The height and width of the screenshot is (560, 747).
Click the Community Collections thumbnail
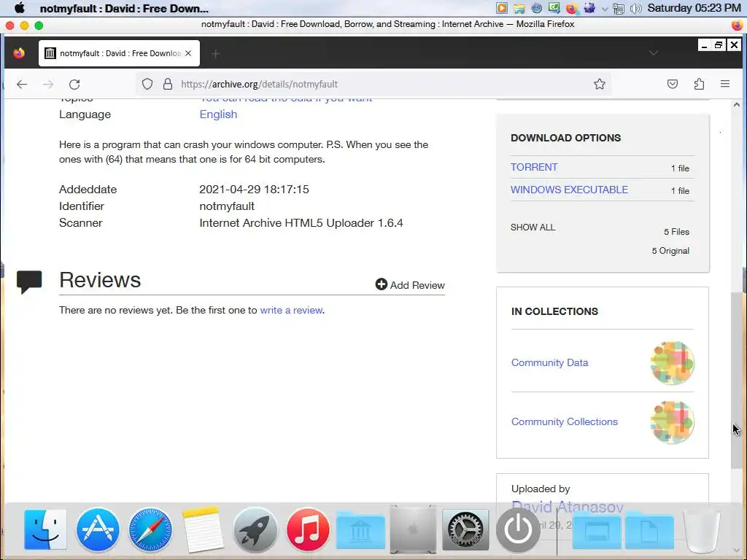point(672,422)
